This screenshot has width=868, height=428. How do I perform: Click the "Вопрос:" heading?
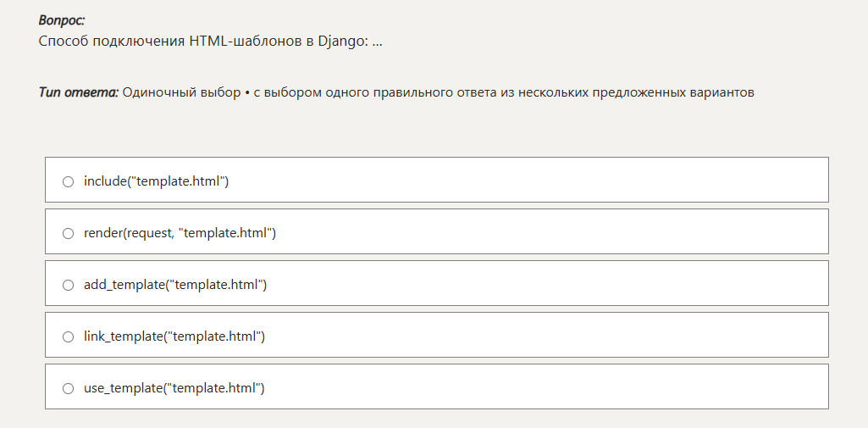[x=62, y=20]
